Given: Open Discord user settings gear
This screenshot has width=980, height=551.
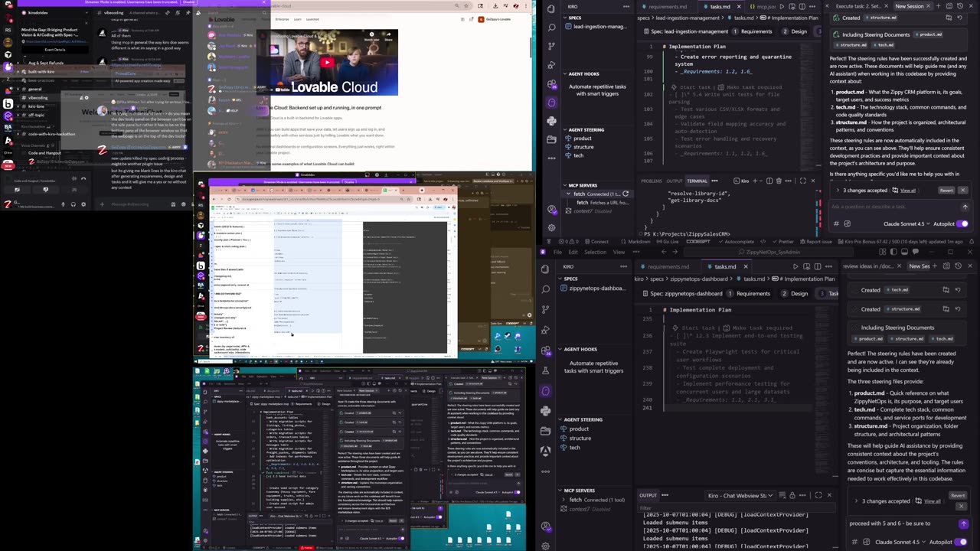Looking at the screenshot, I should (x=83, y=204).
